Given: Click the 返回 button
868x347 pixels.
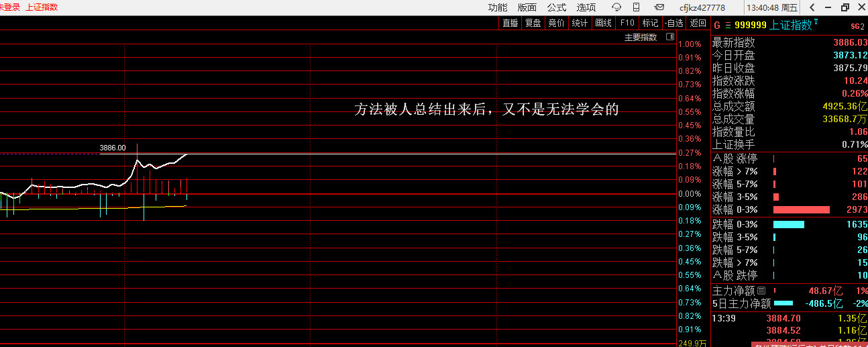Looking at the screenshot, I should click(x=698, y=23).
